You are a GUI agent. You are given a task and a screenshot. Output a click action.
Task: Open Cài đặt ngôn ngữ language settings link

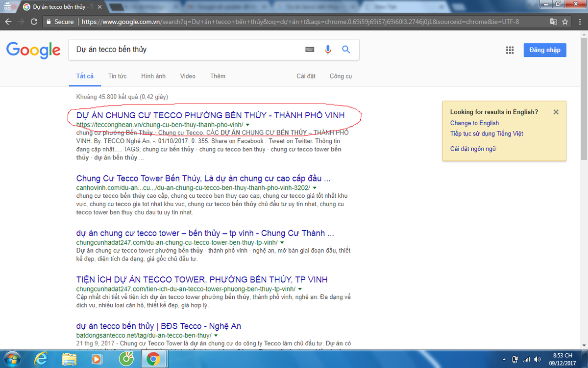click(x=473, y=149)
